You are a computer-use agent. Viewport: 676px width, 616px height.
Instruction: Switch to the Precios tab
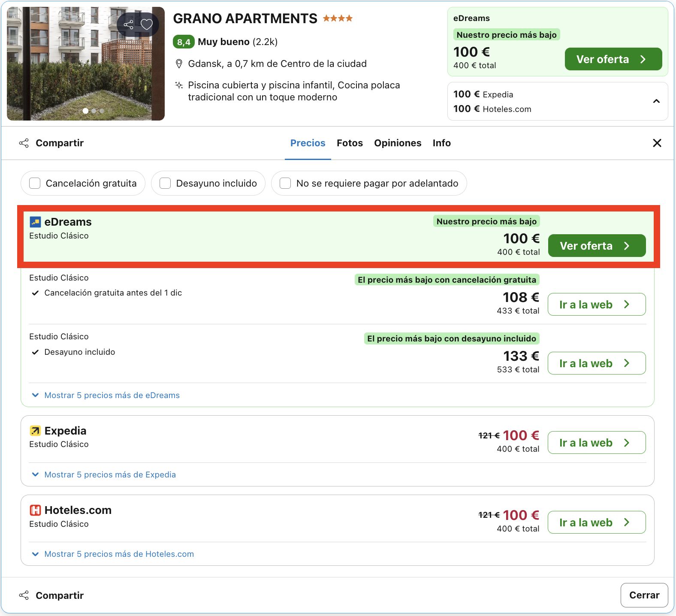(308, 143)
